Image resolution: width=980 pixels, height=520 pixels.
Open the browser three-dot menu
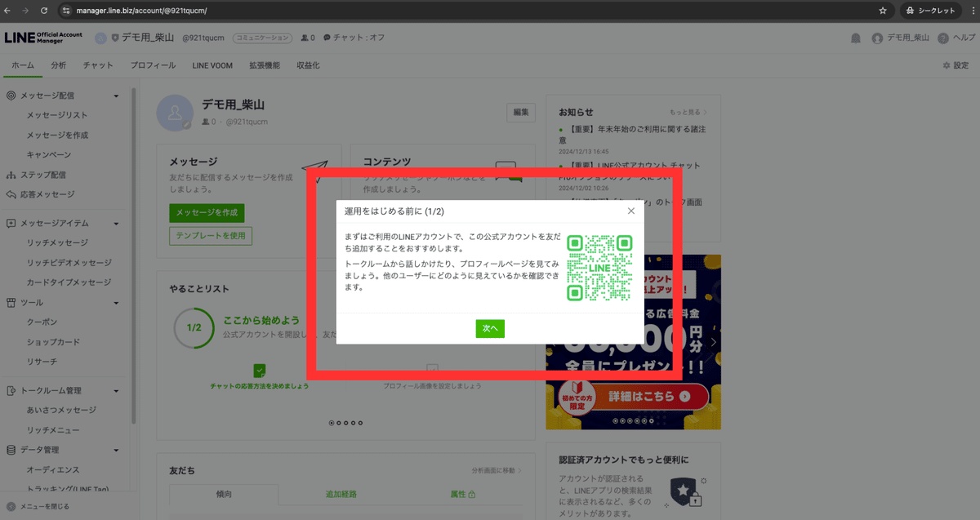(971, 11)
